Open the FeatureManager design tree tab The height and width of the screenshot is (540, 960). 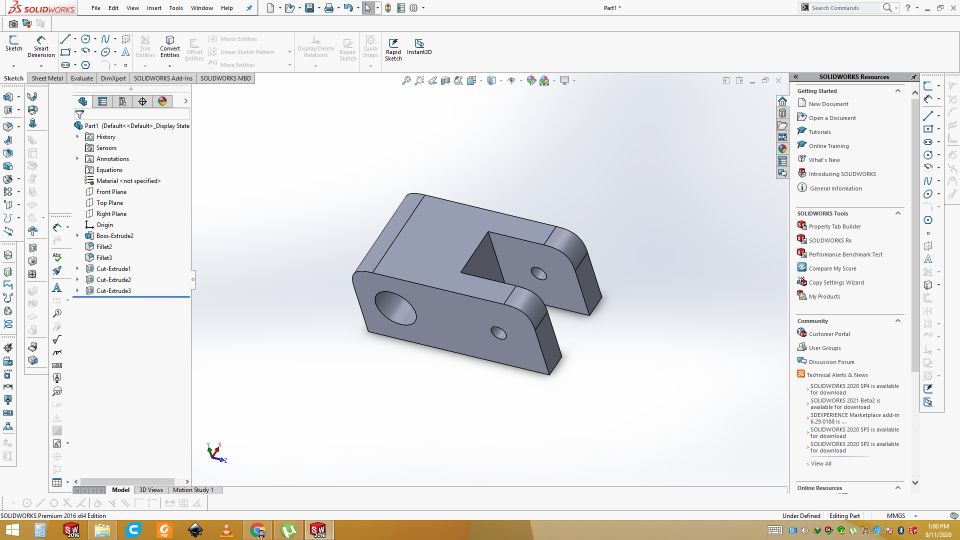click(83, 101)
